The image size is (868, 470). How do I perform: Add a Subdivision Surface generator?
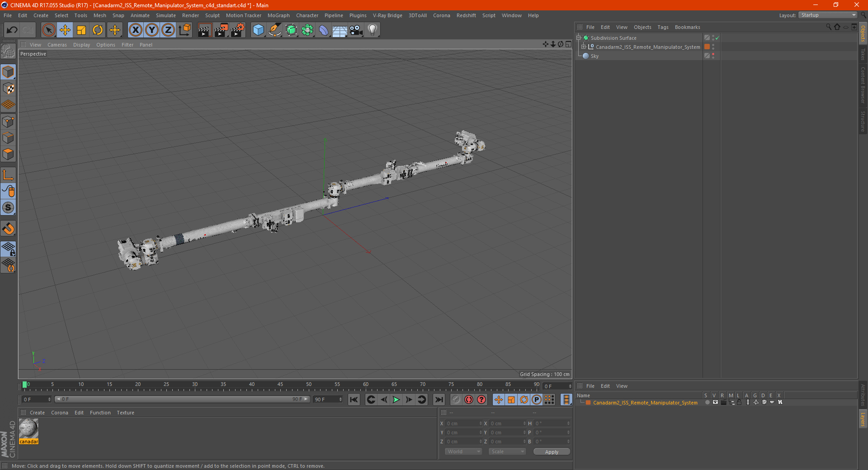(x=291, y=30)
